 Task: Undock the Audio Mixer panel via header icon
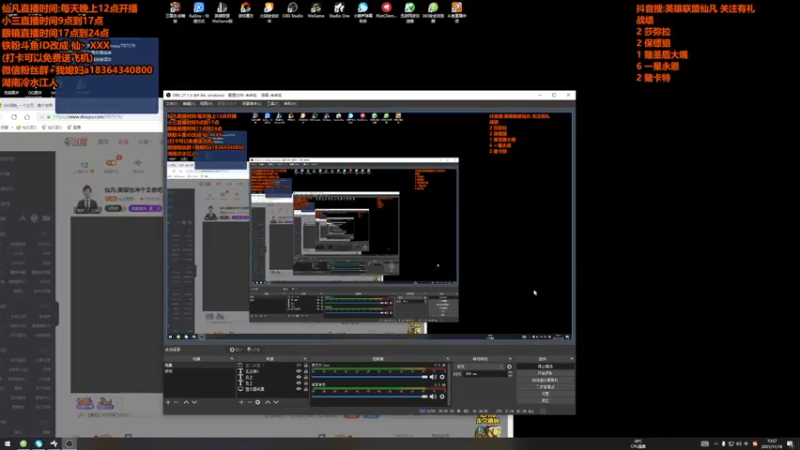point(447,359)
